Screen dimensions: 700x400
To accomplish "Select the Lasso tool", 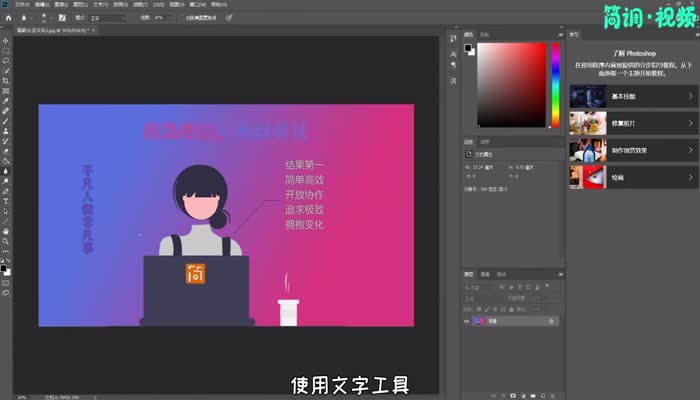I will [6, 60].
